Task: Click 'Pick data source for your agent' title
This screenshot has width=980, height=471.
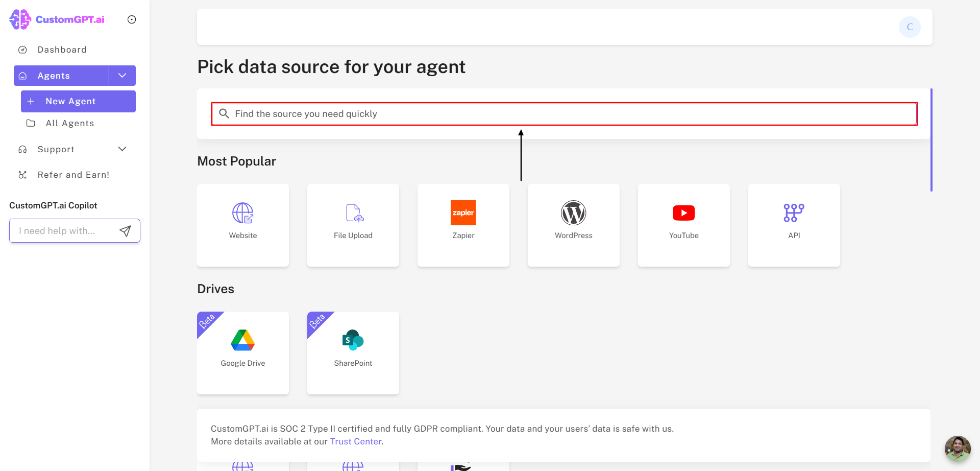Action: (x=331, y=67)
